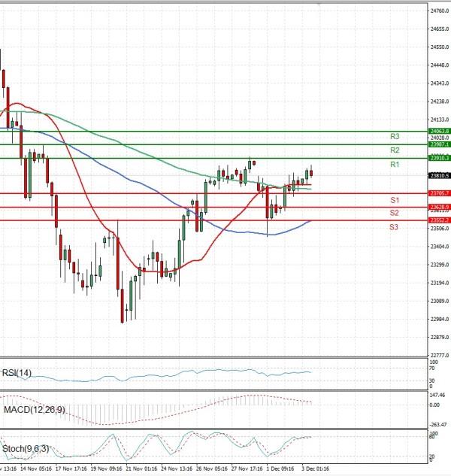Image resolution: width=451 pixels, height=476 pixels.
Task: Click the 23705.7 pivot price tag
Action: (x=439, y=193)
